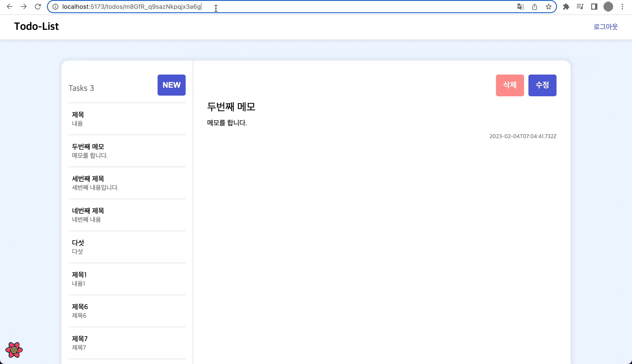Delete the memo with 삭제 button
The height and width of the screenshot is (364, 632).
pyautogui.click(x=510, y=85)
